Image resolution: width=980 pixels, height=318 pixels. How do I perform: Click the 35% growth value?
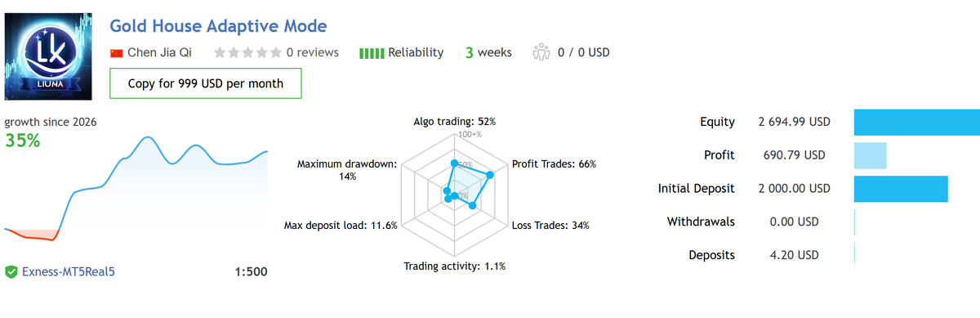23,140
